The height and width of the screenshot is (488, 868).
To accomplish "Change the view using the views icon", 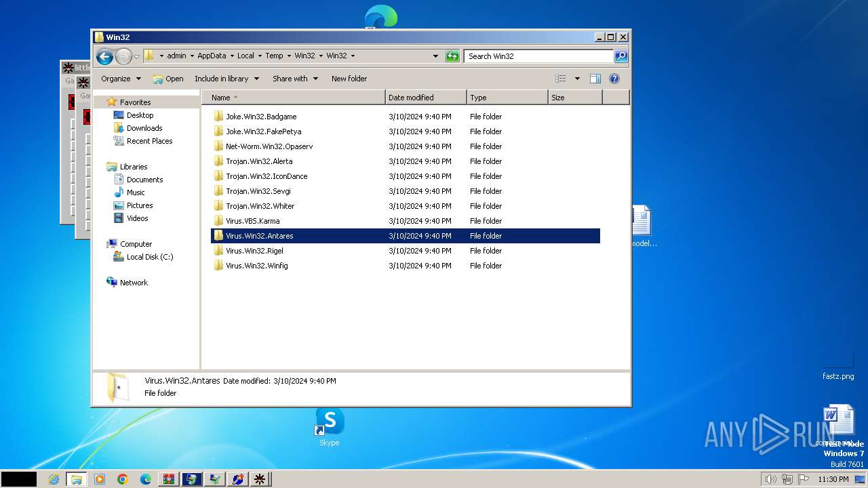I will pos(561,79).
